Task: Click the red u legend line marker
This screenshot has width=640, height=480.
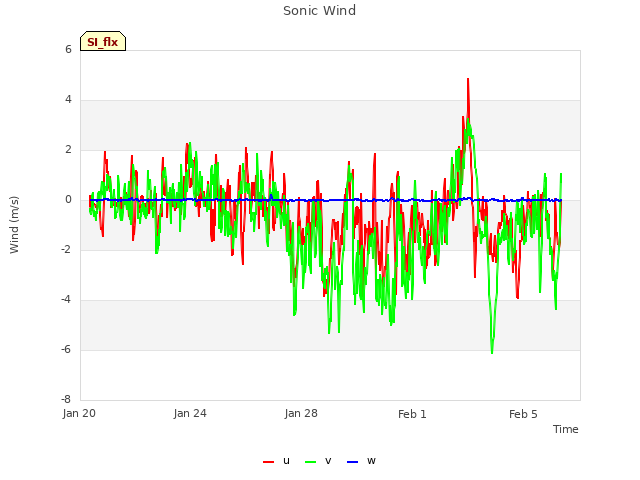Action: (x=268, y=462)
